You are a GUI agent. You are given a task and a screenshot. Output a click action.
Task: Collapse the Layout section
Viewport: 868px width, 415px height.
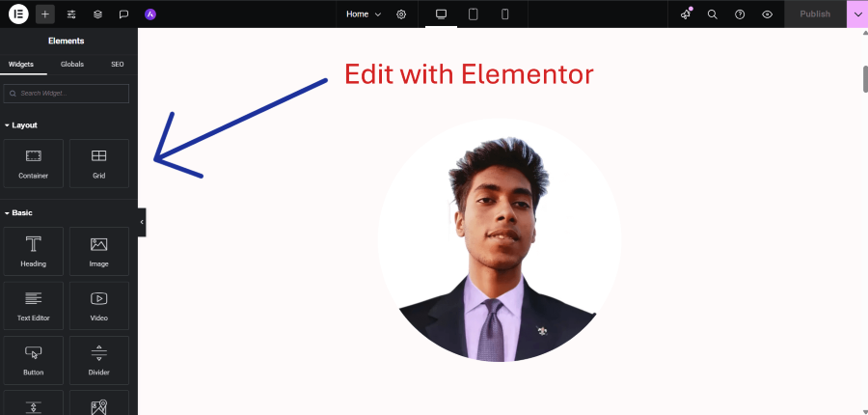tap(20, 125)
